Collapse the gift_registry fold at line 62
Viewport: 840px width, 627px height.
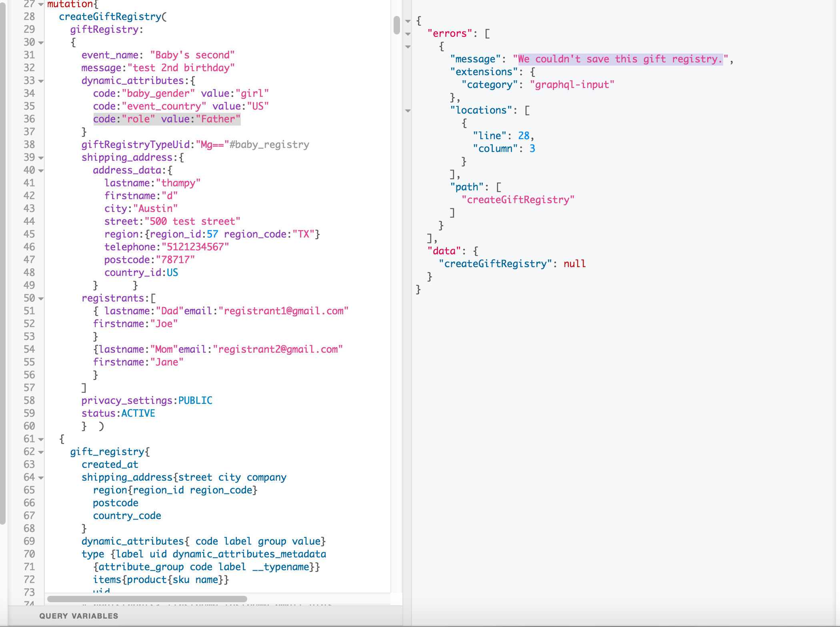[x=40, y=452]
